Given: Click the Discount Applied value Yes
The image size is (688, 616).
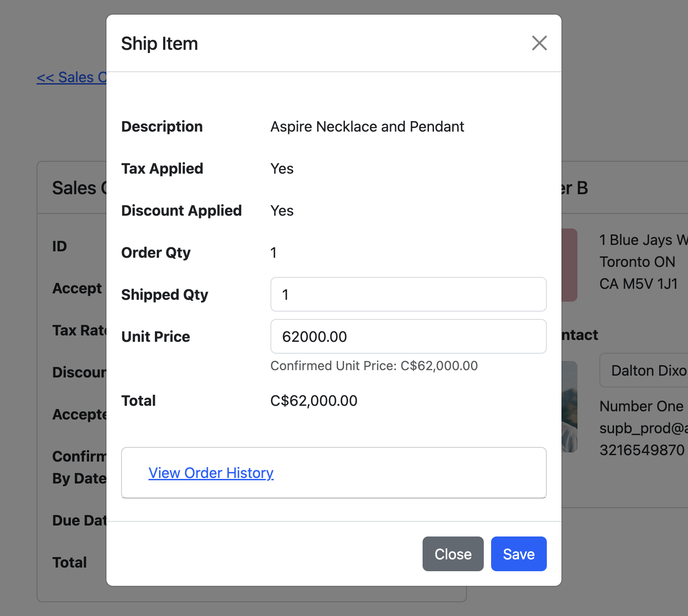Looking at the screenshot, I should [x=282, y=211].
